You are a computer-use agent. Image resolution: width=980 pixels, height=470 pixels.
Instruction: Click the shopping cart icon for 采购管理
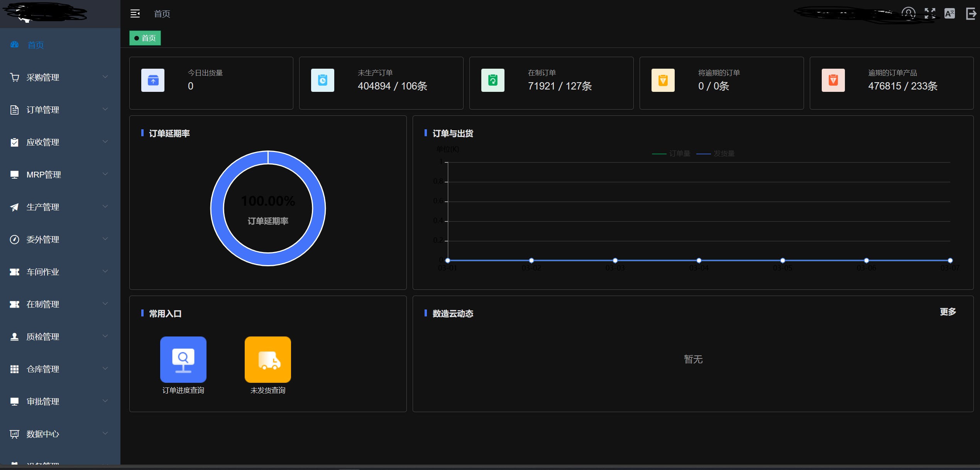pos(14,78)
